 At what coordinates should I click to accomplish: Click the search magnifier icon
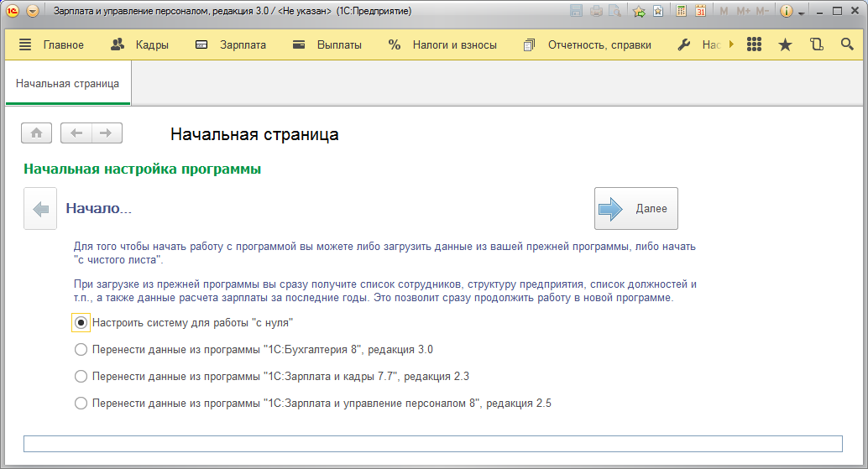pos(847,44)
